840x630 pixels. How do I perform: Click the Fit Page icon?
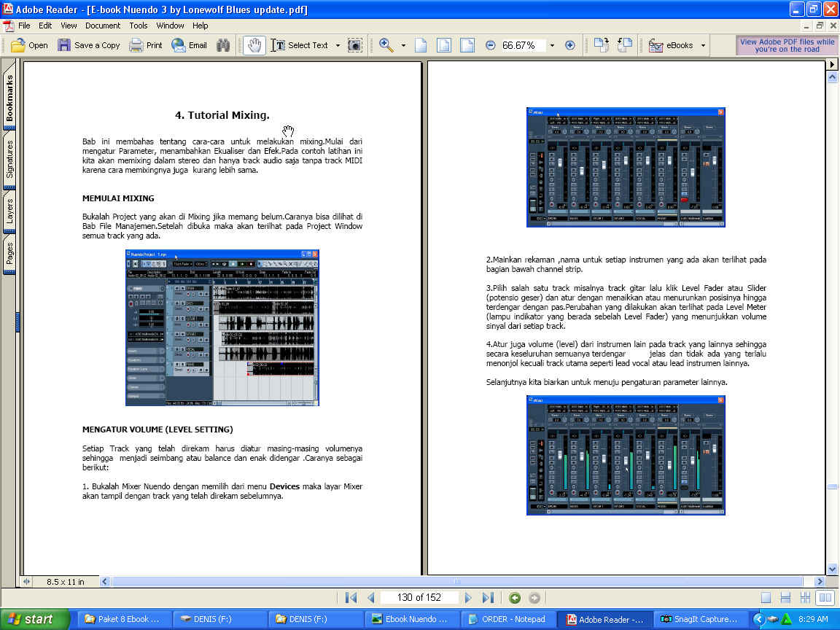[x=444, y=45]
